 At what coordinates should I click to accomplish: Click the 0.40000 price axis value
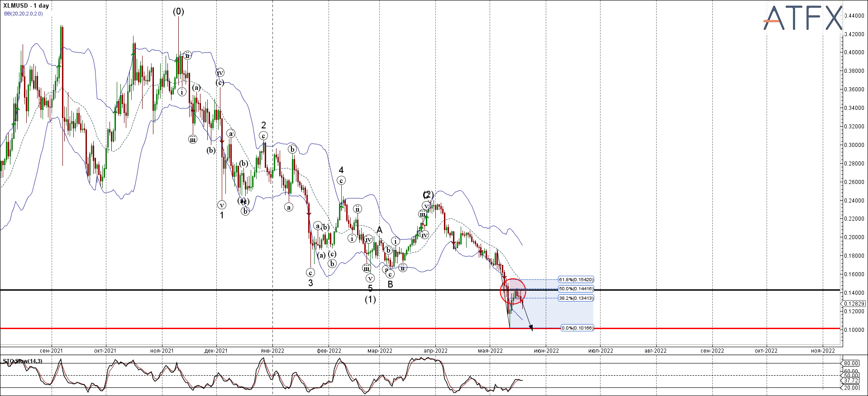tap(854, 52)
